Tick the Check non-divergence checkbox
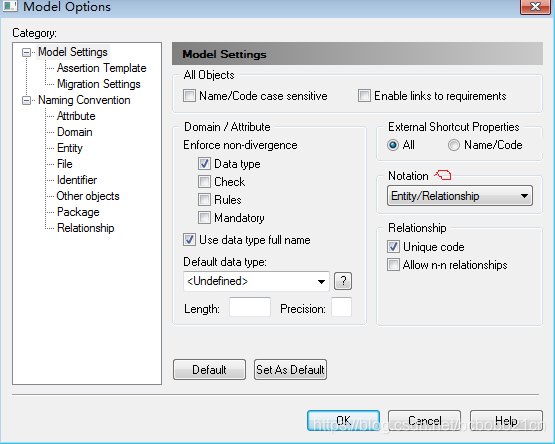Viewport: 555px width, 444px height. tap(204, 182)
